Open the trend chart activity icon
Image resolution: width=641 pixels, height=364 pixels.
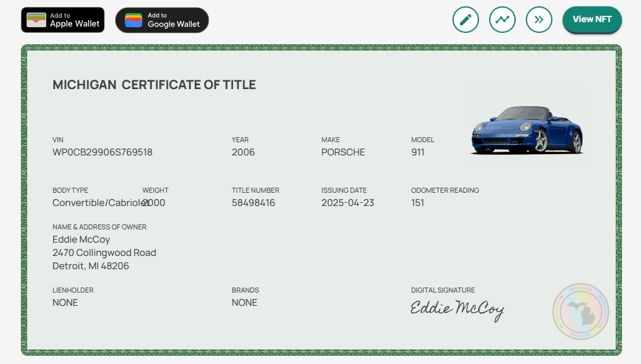[x=502, y=20]
